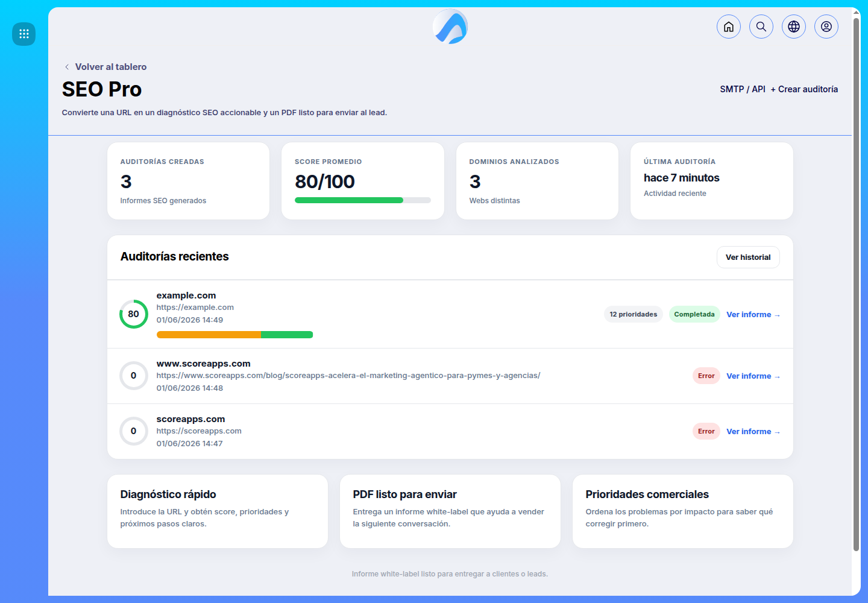The width and height of the screenshot is (868, 603).
Task: Open the apps grid menu icon
Action: click(x=24, y=34)
